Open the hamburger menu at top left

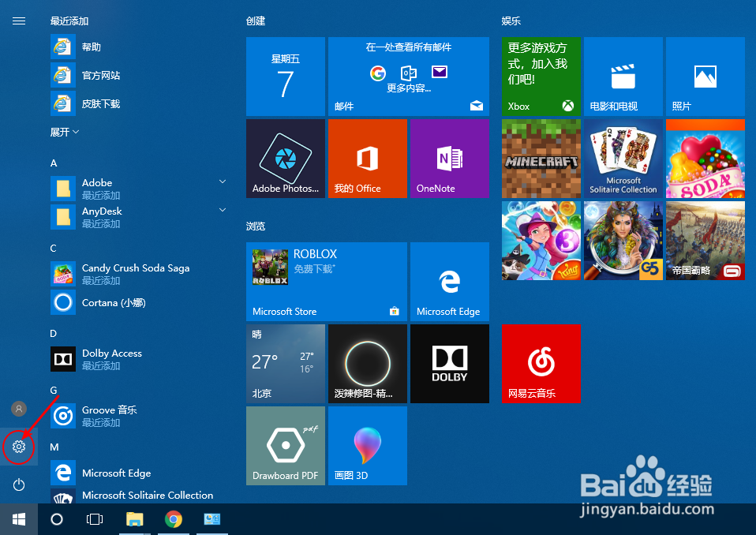(x=19, y=21)
